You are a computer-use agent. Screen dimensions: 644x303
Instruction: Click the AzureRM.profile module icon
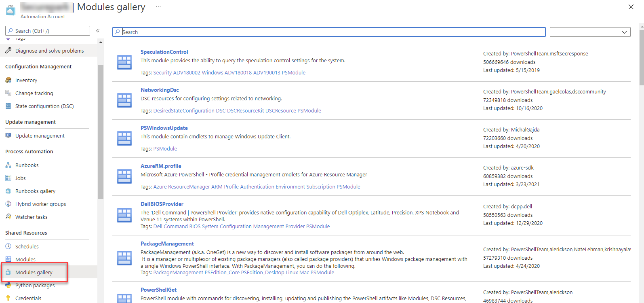(x=124, y=176)
